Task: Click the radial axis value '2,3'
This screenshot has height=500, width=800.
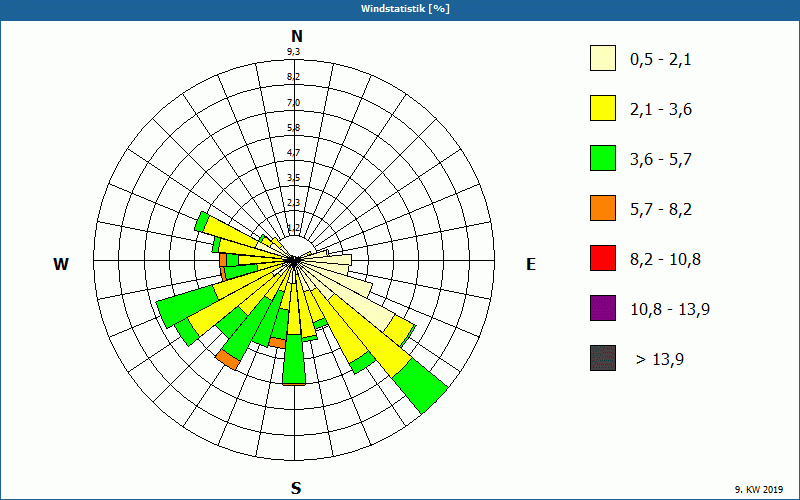Action: (x=293, y=203)
